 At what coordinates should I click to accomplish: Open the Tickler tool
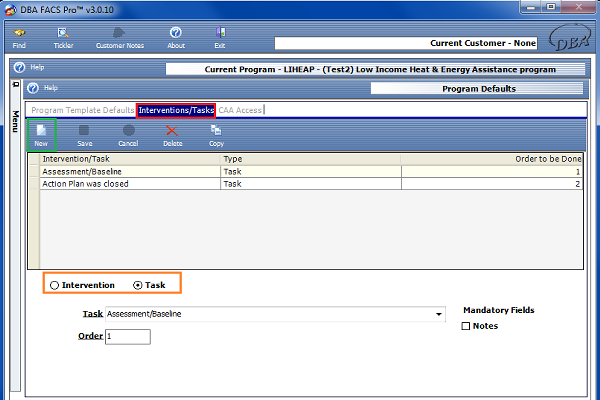tap(63, 38)
